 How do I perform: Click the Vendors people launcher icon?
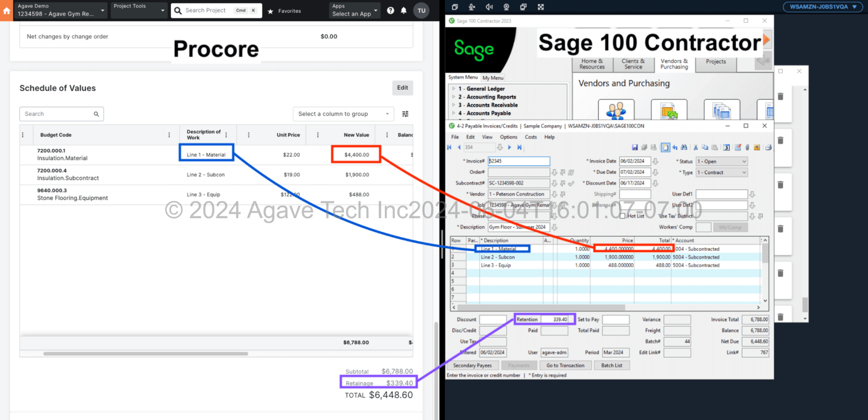616,110
